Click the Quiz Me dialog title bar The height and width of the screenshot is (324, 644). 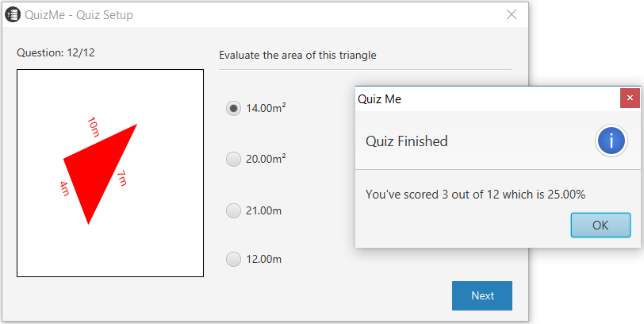tap(488, 99)
